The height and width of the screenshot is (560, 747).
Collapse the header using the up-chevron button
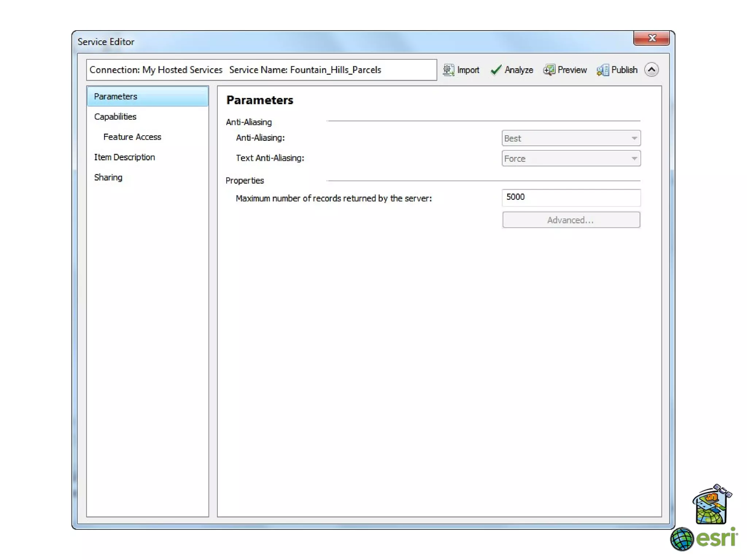tap(651, 70)
